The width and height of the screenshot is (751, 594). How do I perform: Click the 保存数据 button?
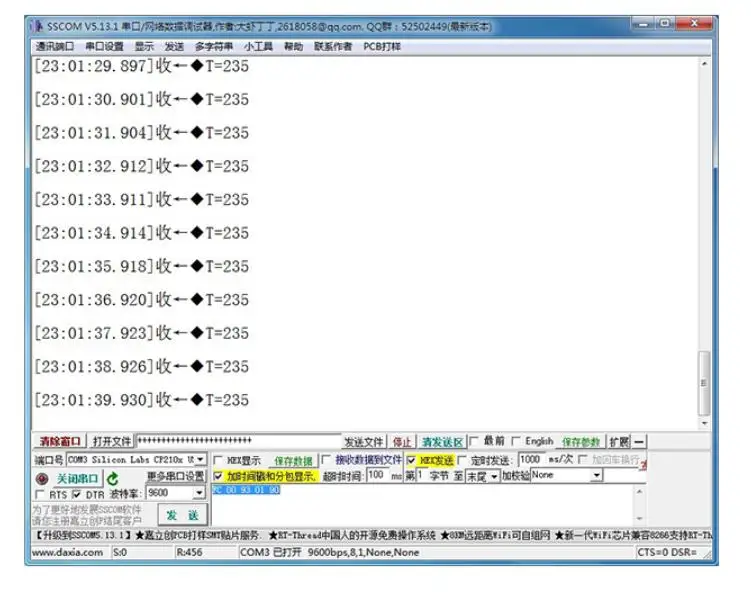point(293,461)
